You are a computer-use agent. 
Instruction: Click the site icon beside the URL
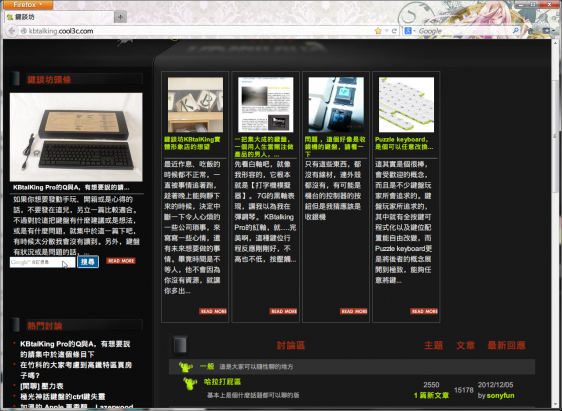pos(24,31)
